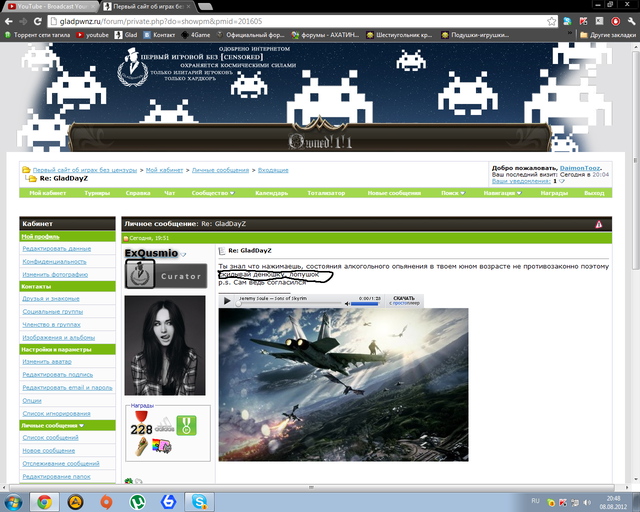640x512 pixels.
Task: Open Ваши уведомления link
Action: (521, 181)
